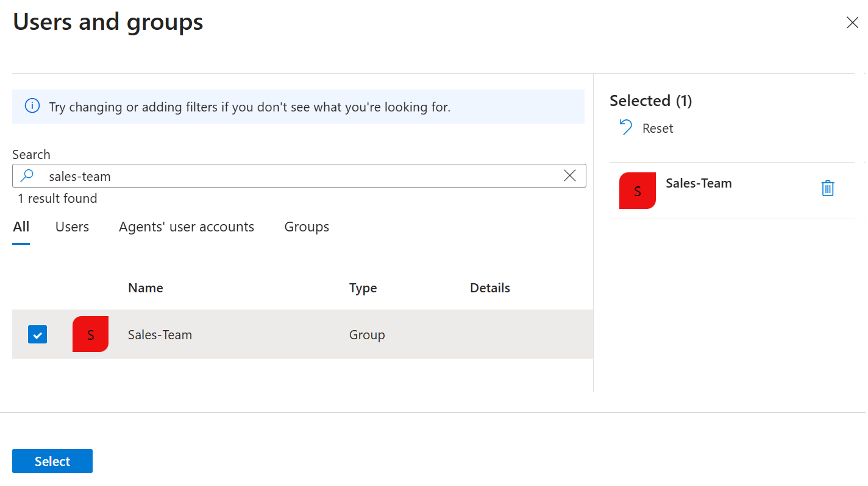Click the Users and groups title
The height and width of the screenshot is (486, 868).
[x=108, y=23]
